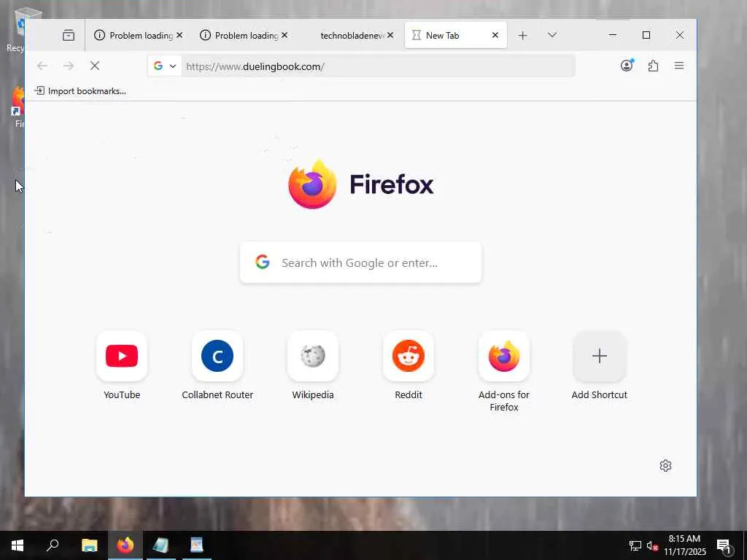747x560 pixels.
Task: Maximize the Firefox window
Action: (646, 35)
